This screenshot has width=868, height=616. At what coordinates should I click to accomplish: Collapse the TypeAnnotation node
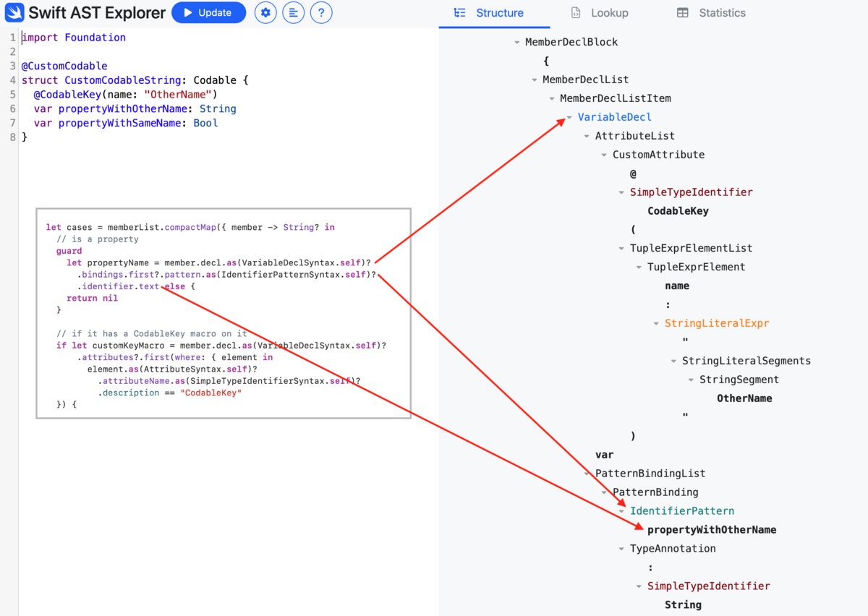pos(621,549)
